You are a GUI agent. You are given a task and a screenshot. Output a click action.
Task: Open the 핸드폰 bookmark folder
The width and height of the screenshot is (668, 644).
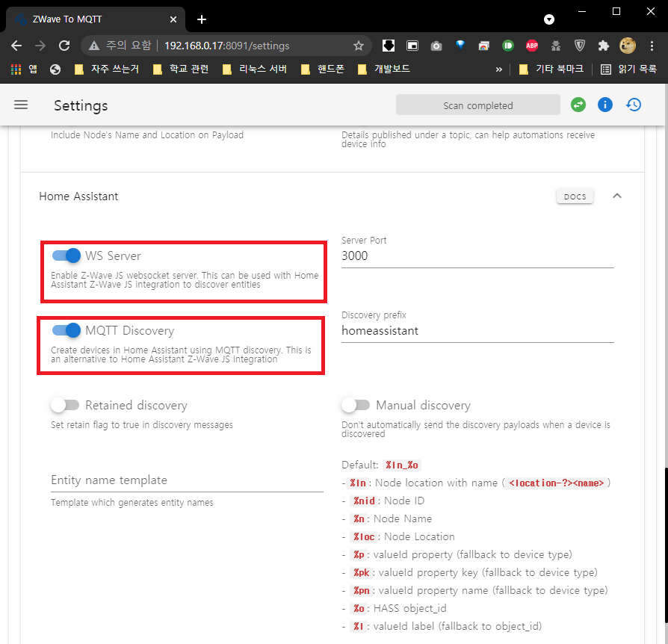pos(323,69)
